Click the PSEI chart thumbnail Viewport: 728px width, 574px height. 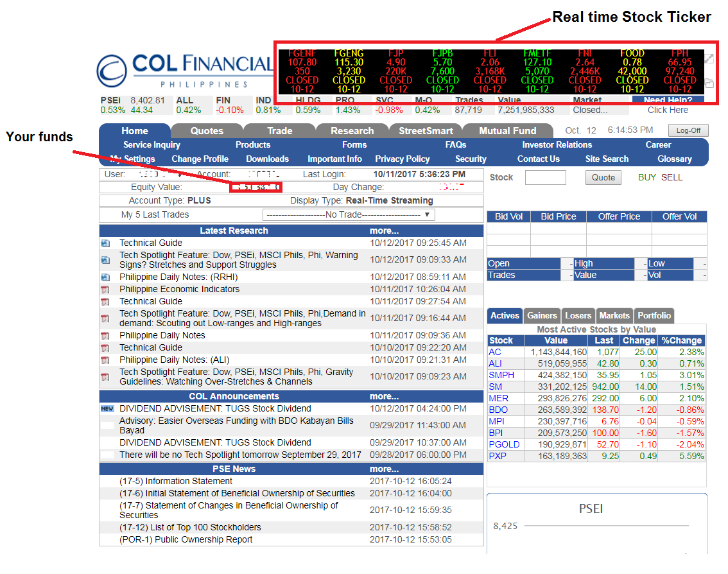click(x=596, y=524)
